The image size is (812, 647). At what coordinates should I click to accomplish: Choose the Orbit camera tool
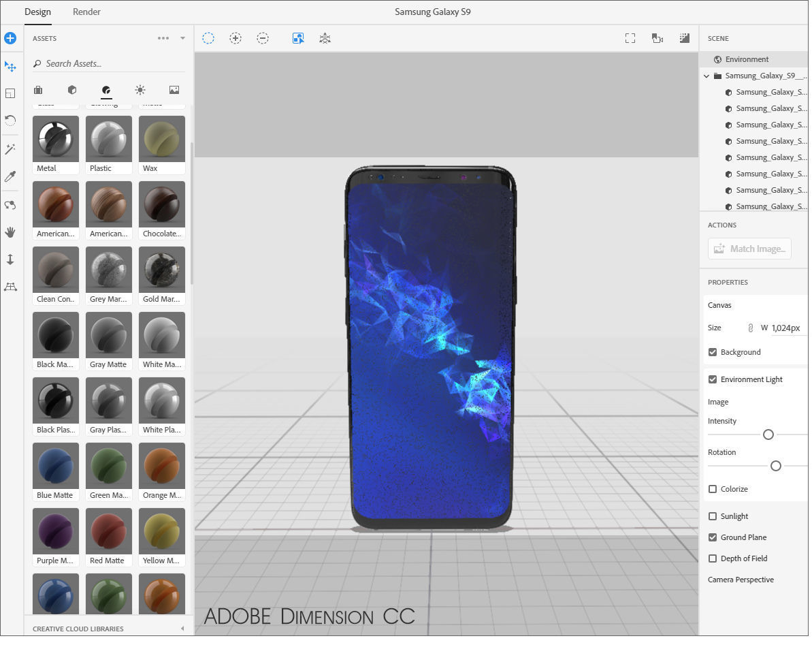tap(10, 205)
